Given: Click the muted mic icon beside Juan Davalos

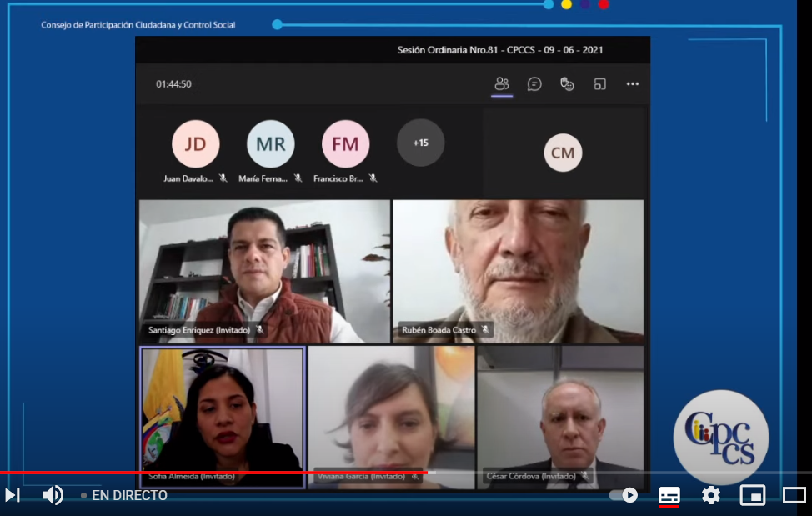Looking at the screenshot, I should coord(223,178).
